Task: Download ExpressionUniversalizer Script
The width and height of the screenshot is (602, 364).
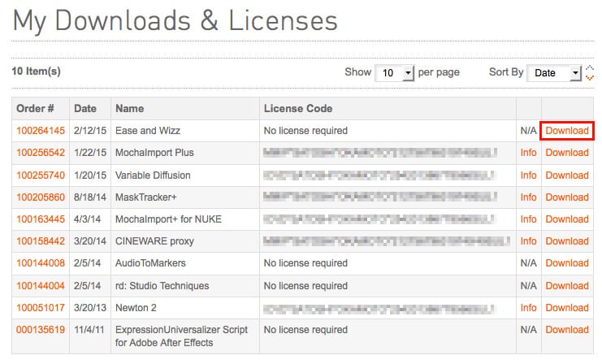Action: tap(567, 329)
